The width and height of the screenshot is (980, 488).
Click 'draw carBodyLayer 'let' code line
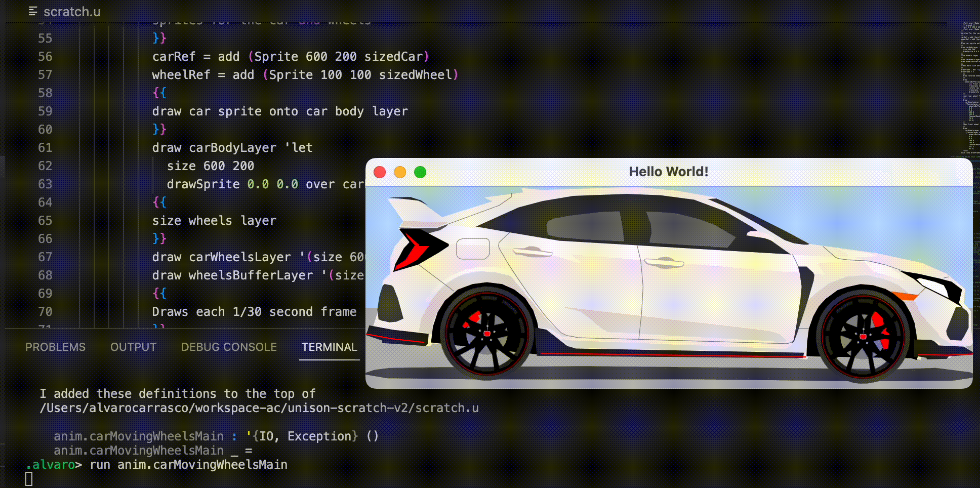(232, 148)
